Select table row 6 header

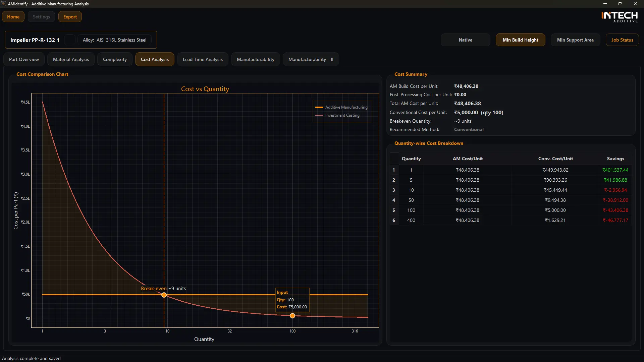click(394, 220)
